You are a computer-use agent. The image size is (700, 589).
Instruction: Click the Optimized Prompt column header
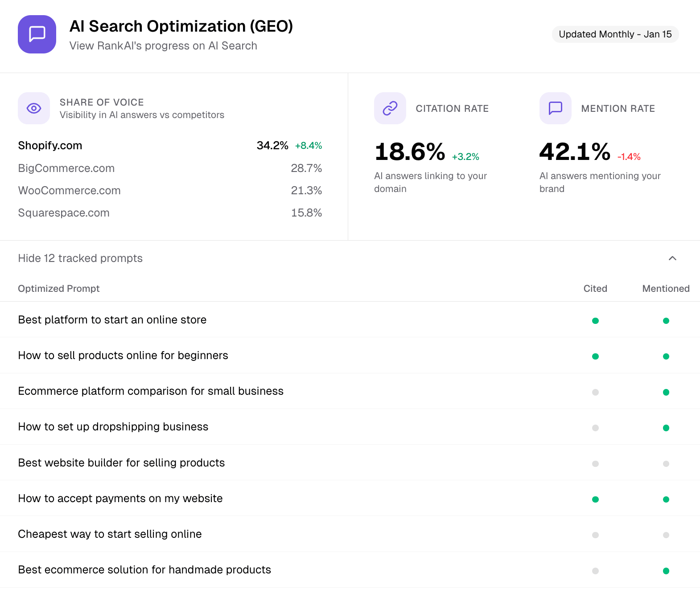click(59, 289)
